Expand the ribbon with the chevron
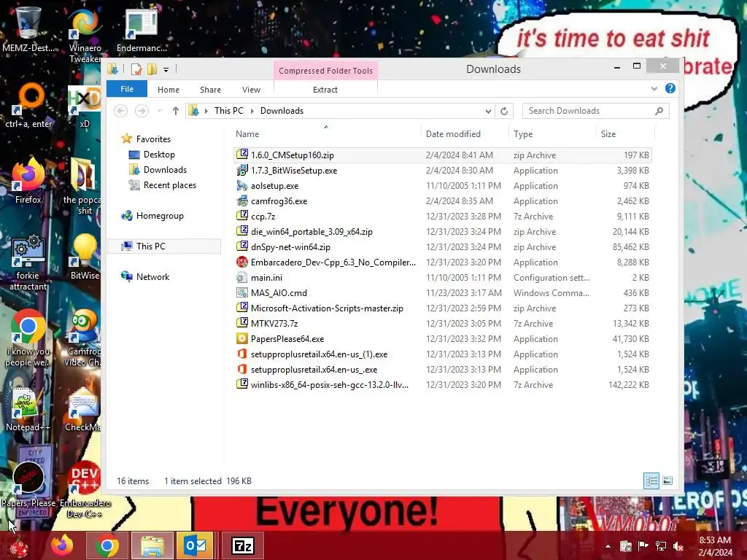747x560 pixels. point(654,88)
